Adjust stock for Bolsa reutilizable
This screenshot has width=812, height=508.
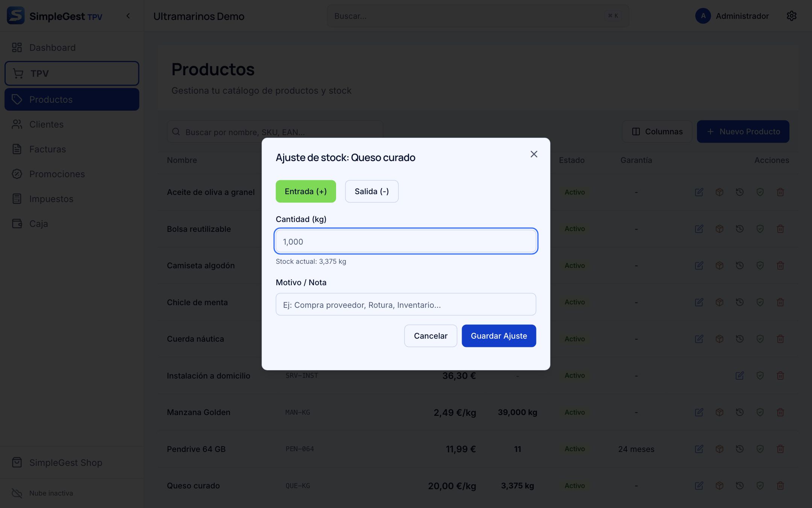pyautogui.click(x=719, y=228)
